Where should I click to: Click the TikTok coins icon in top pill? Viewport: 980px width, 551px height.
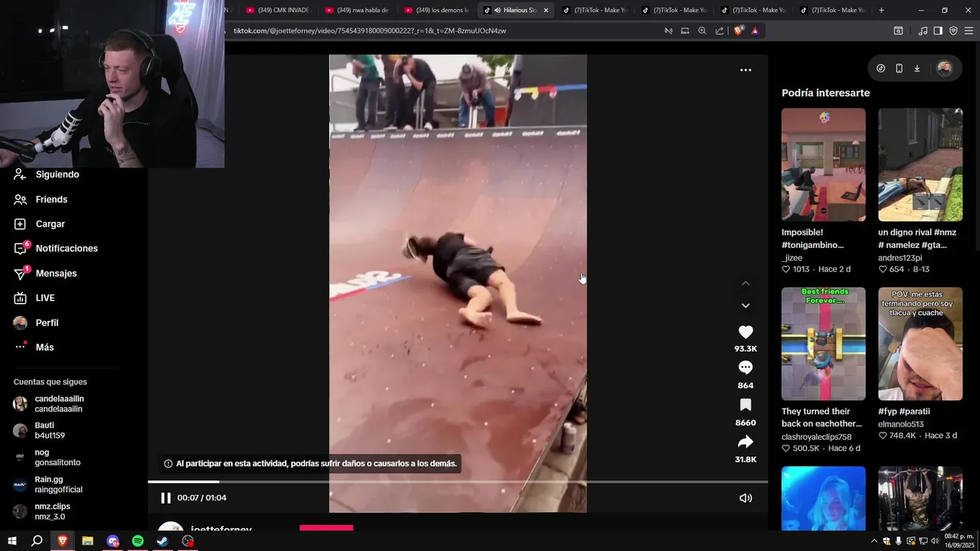(x=880, y=68)
